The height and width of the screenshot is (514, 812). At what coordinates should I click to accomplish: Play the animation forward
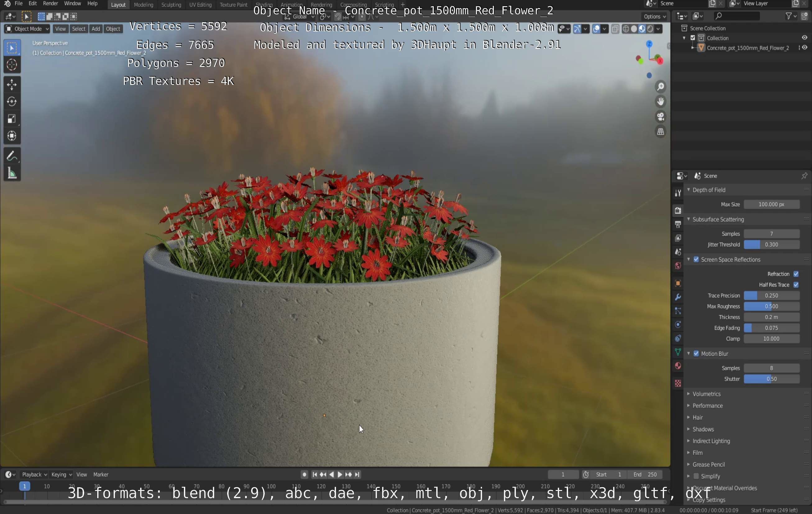pos(340,475)
